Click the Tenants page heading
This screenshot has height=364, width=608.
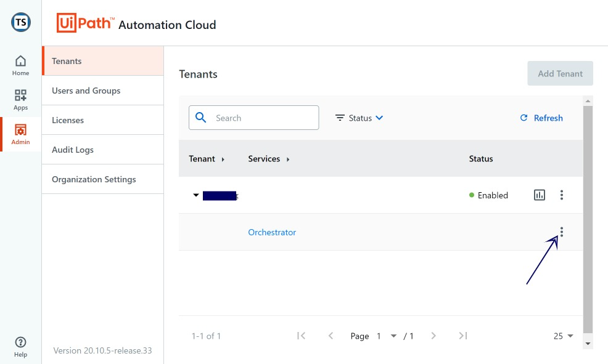tap(198, 74)
